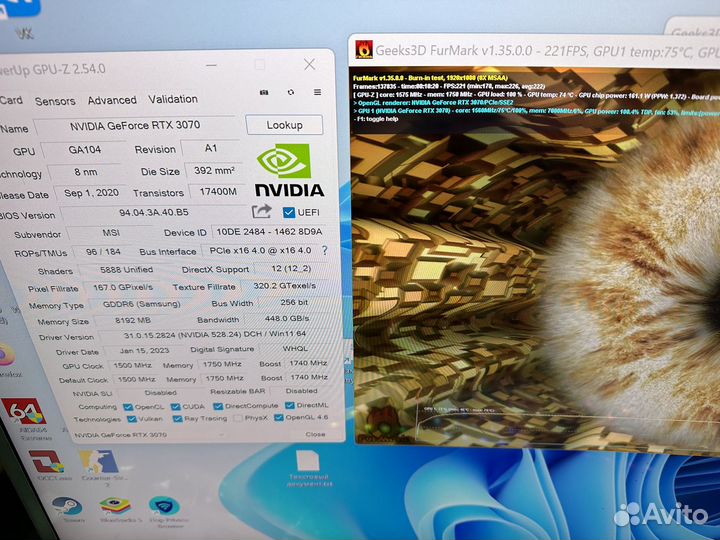720x540 pixels.
Task: Click the Transistors value 17400M
Action: coord(218,191)
